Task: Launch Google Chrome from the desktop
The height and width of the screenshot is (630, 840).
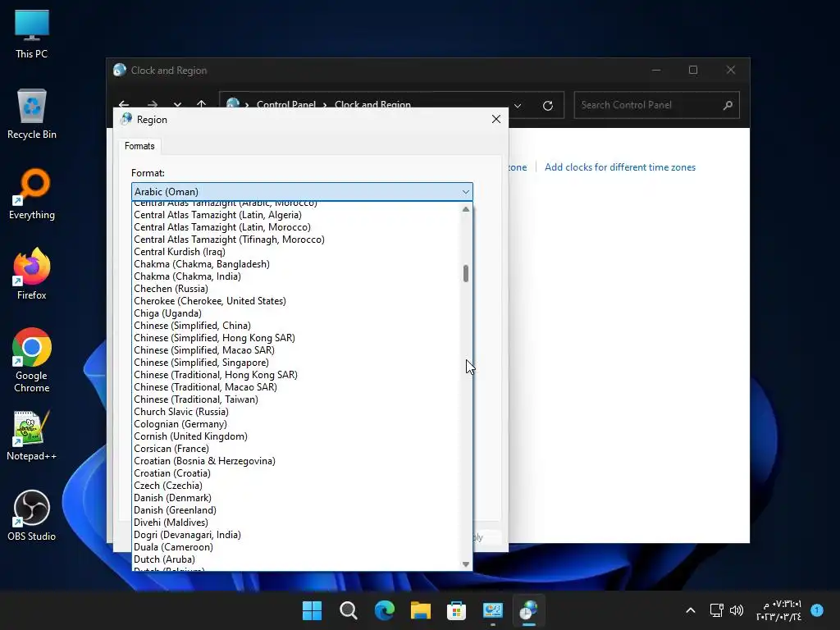Action: pyautogui.click(x=32, y=360)
